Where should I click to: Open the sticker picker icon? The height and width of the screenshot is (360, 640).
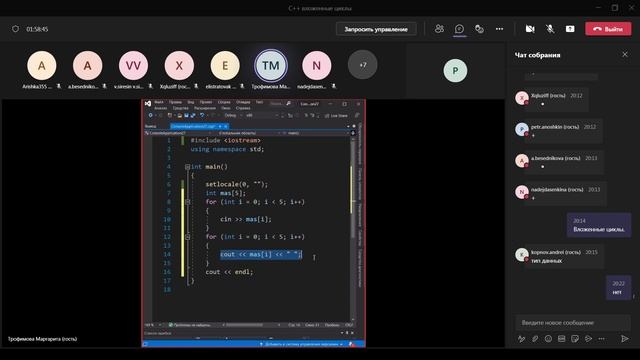coord(575,338)
